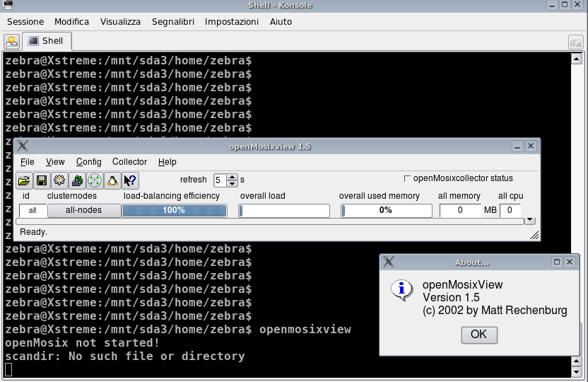The image size is (588, 382).
Task: Select the Shell tab in Konsole
Action: coord(47,41)
